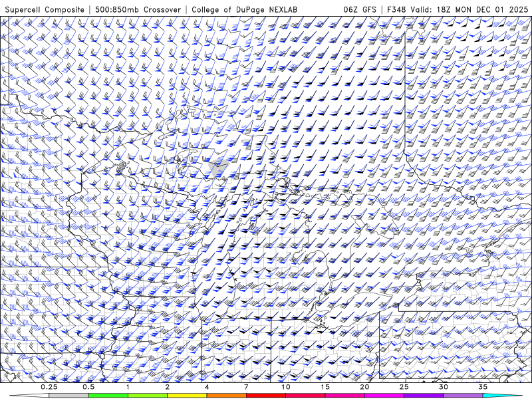
Task: Click the '2' legend tick label
Action: (168, 387)
